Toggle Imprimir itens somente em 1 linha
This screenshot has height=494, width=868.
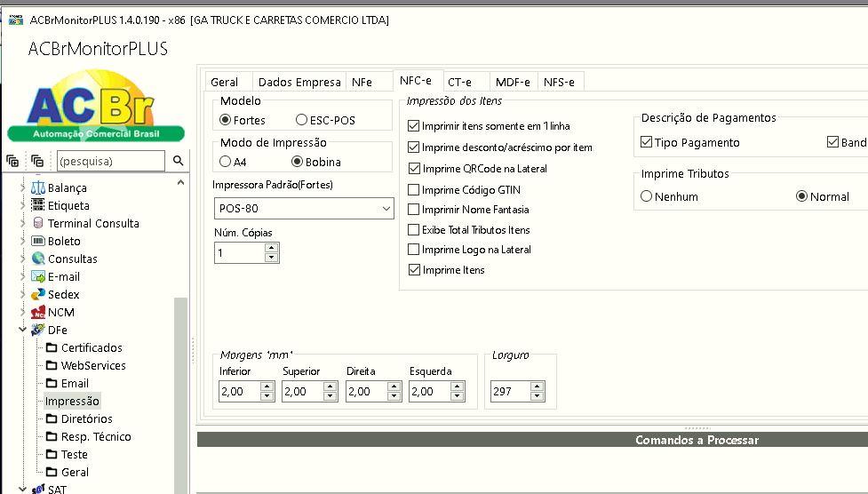click(x=413, y=125)
